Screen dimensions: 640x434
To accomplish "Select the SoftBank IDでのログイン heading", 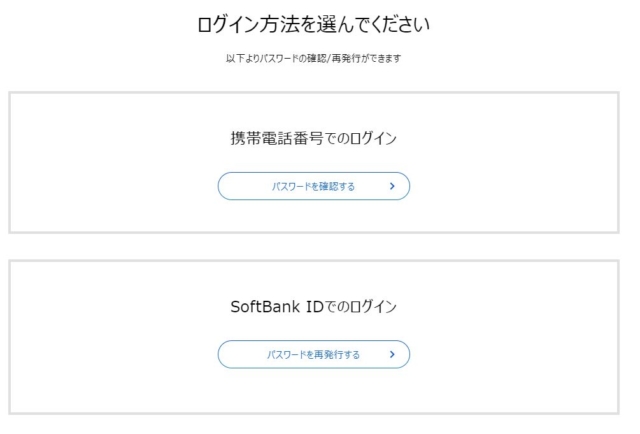I will pos(313,307).
